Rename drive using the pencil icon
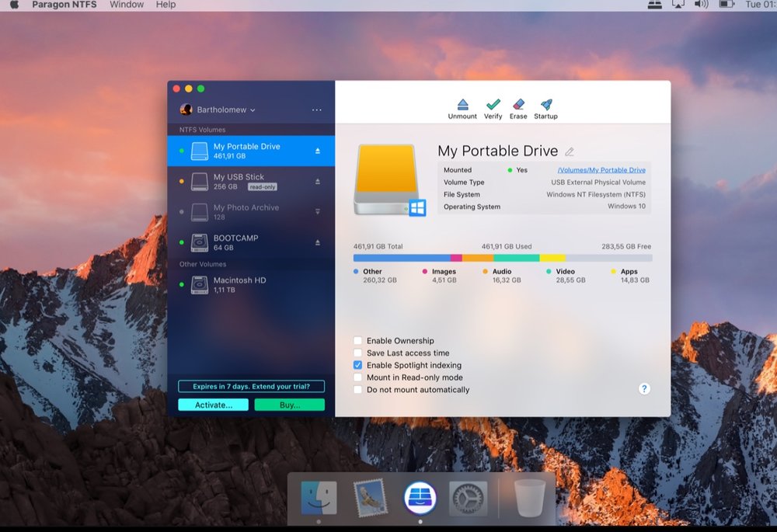 tap(570, 151)
